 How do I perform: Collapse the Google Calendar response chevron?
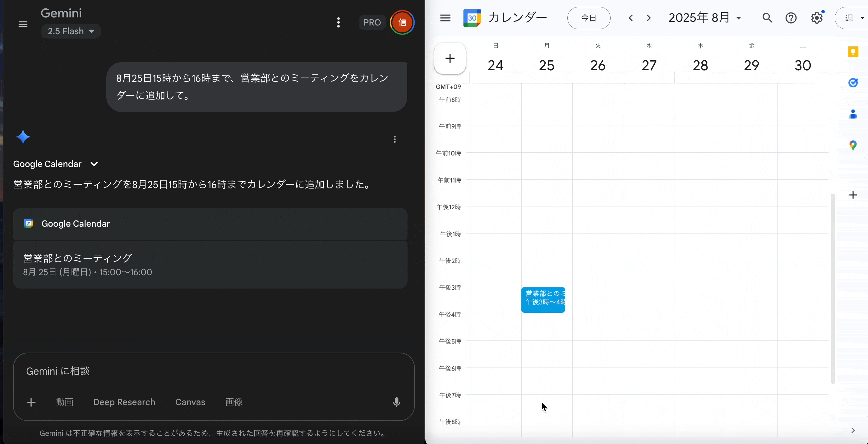tap(94, 164)
